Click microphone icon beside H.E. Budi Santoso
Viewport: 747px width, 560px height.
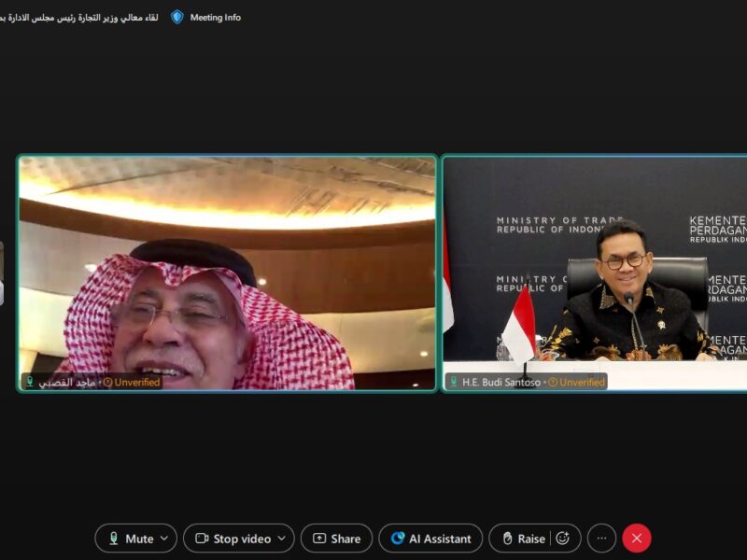pyautogui.click(x=453, y=382)
